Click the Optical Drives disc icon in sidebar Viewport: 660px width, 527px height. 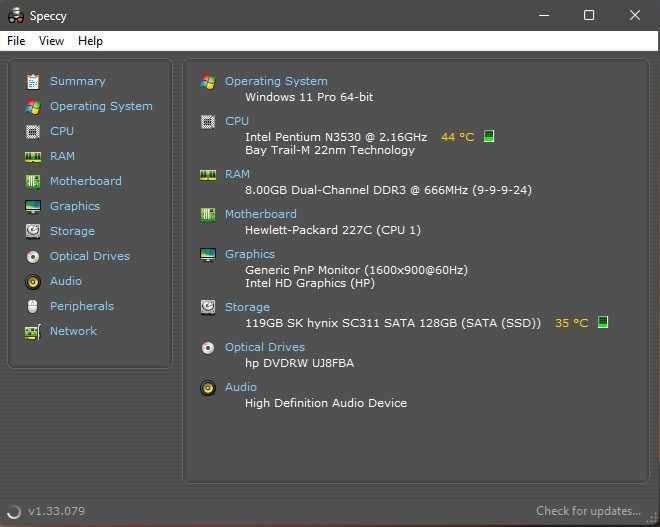[33, 256]
